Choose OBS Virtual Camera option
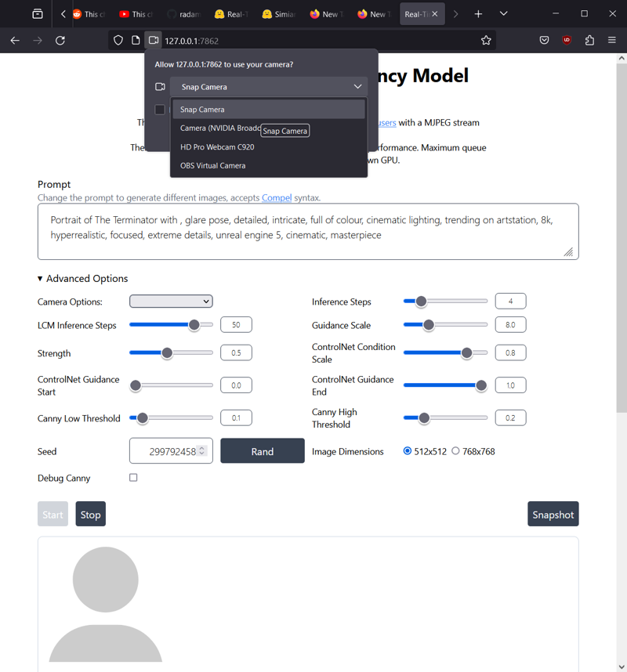The width and height of the screenshot is (627, 672). click(x=269, y=165)
